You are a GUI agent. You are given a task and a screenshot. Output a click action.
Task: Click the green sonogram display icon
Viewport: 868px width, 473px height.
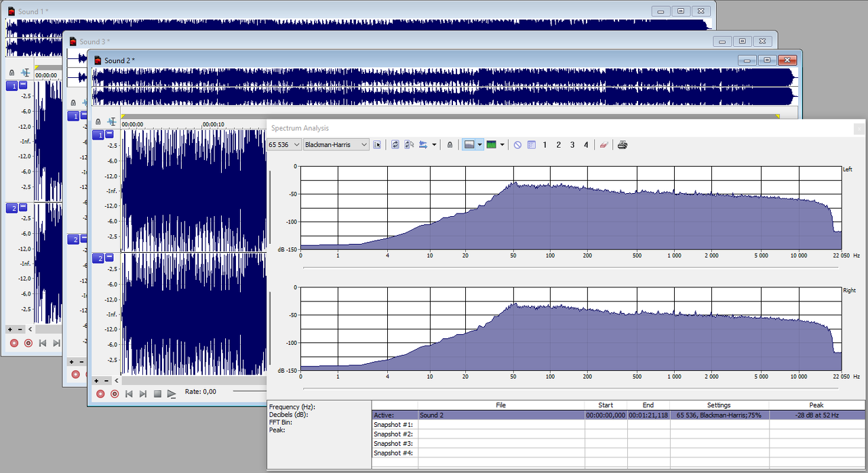[x=492, y=145]
